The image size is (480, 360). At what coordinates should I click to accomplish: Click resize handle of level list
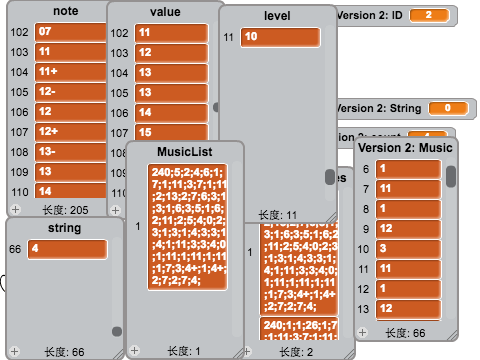coord(331,218)
